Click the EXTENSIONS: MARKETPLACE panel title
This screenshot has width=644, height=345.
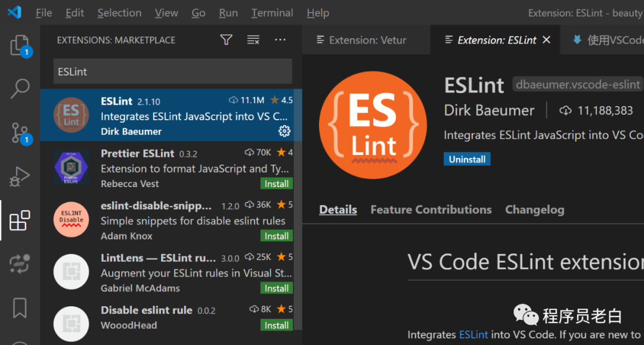coord(116,40)
